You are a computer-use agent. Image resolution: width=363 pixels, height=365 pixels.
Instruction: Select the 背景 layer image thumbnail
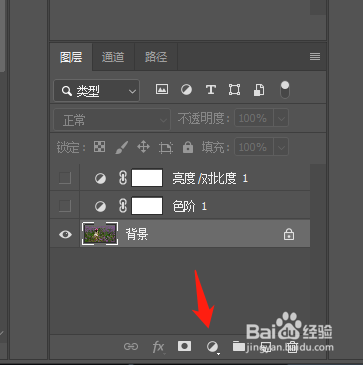(x=100, y=233)
